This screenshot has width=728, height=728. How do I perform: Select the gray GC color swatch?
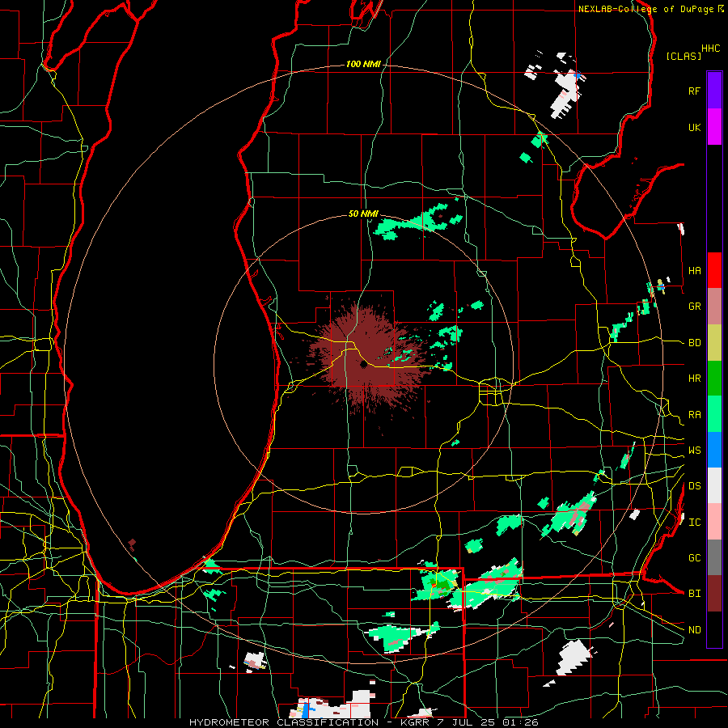coord(714,557)
